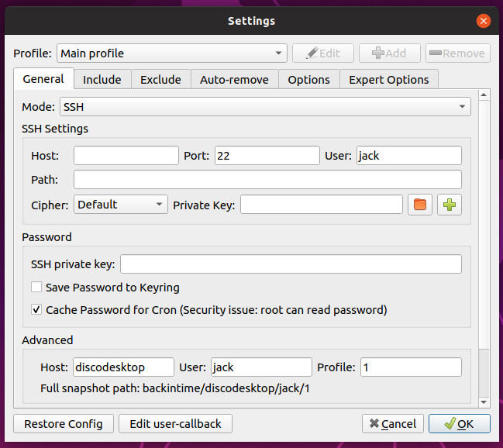Remove profile using the minus icon button
The height and width of the screenshot is (448, 503).
(x=458, y=53)
